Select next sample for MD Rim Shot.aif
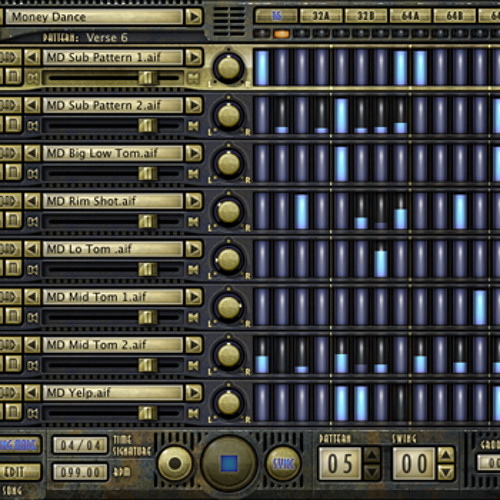The width and height of the screenshot is (500, 500). (194, 201)
